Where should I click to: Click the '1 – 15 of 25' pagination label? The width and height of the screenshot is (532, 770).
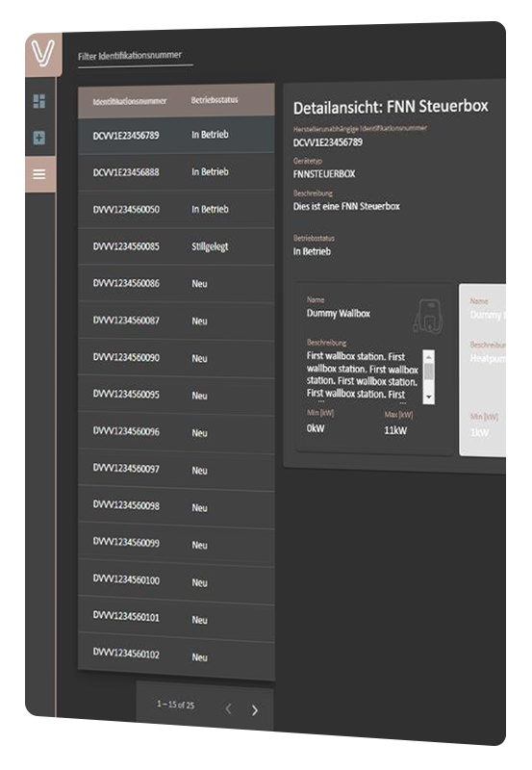[x=176, y=705]
